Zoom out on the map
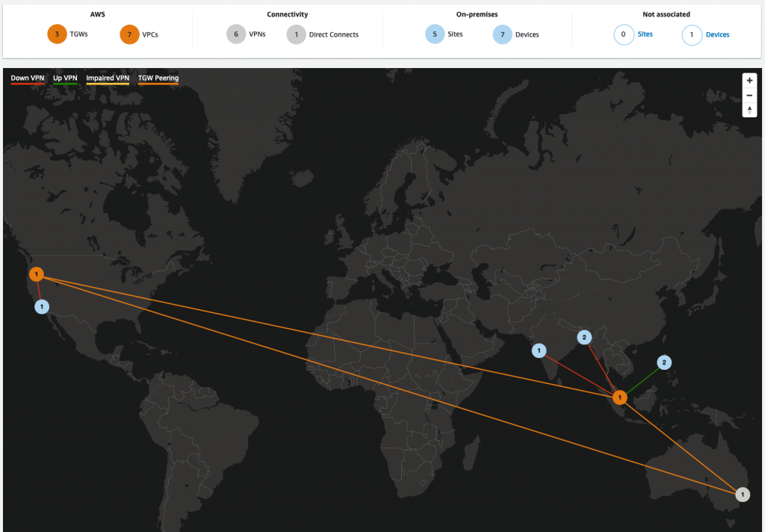Viewport: 765px width, 532px height. [x=749, y=95]
